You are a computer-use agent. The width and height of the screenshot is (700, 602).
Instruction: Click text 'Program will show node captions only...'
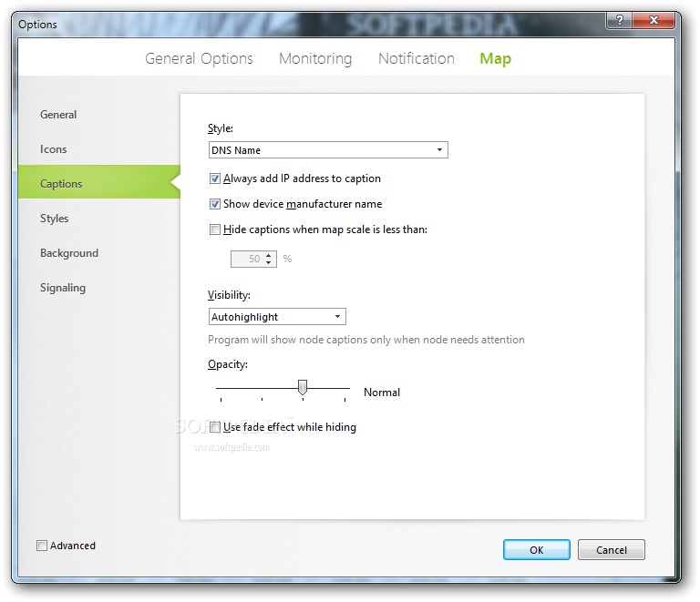pos(366,340)
